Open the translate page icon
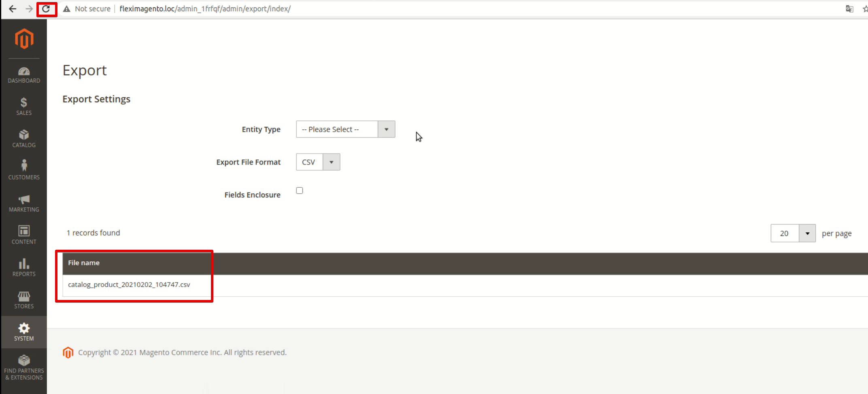Screen dimensions: 868x394 tap(849, 9)
